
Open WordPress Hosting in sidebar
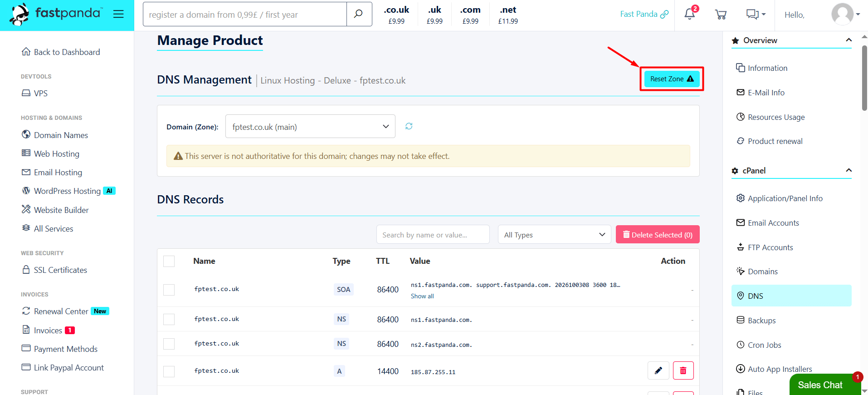click(x=68, y=191)
